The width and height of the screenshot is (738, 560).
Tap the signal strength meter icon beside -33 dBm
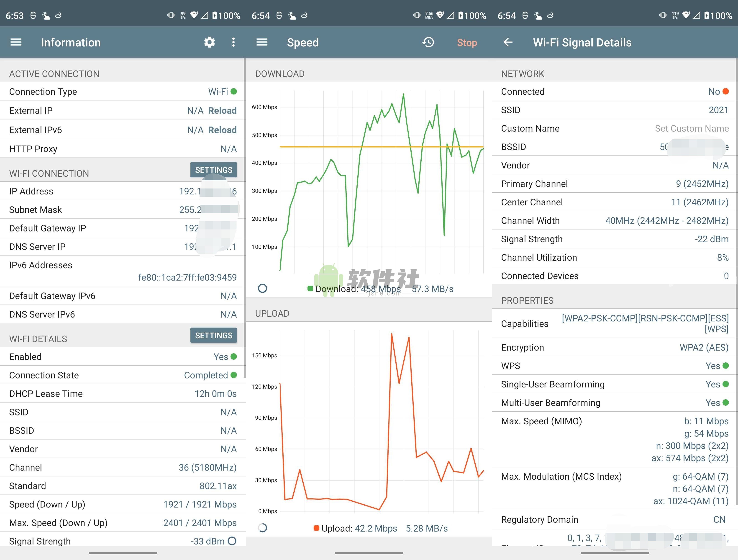233,541
